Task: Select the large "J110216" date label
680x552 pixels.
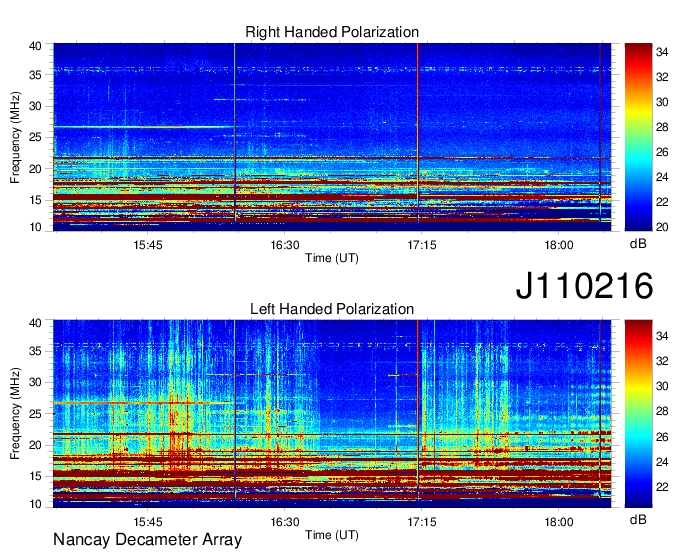Action: (x=584, y=285)
